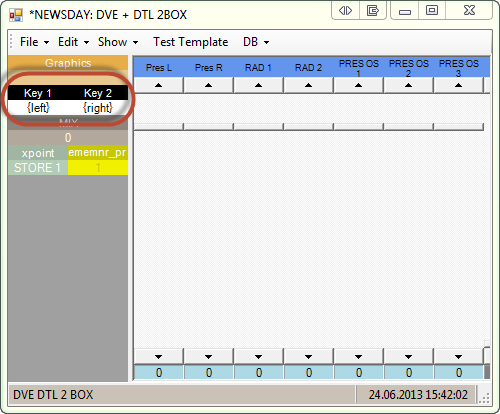Open the File dropdown menu
Screen dimensions: 500x414
coord(34,42)
